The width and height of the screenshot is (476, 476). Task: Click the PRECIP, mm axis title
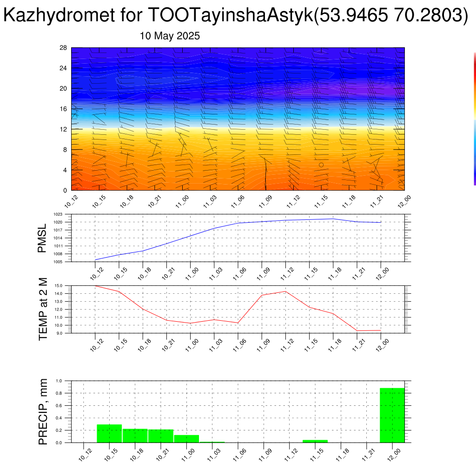pos(43,412)
